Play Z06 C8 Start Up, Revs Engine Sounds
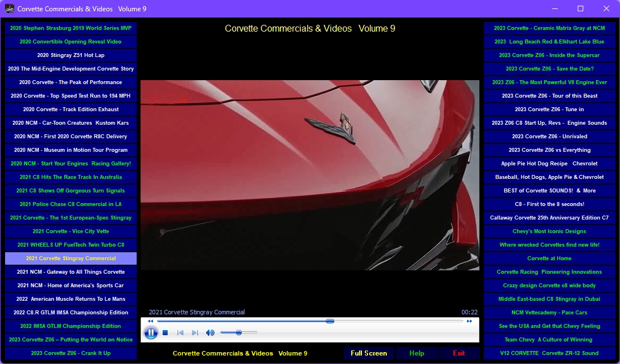The image size is (620, 364). [x=549, y=123]
